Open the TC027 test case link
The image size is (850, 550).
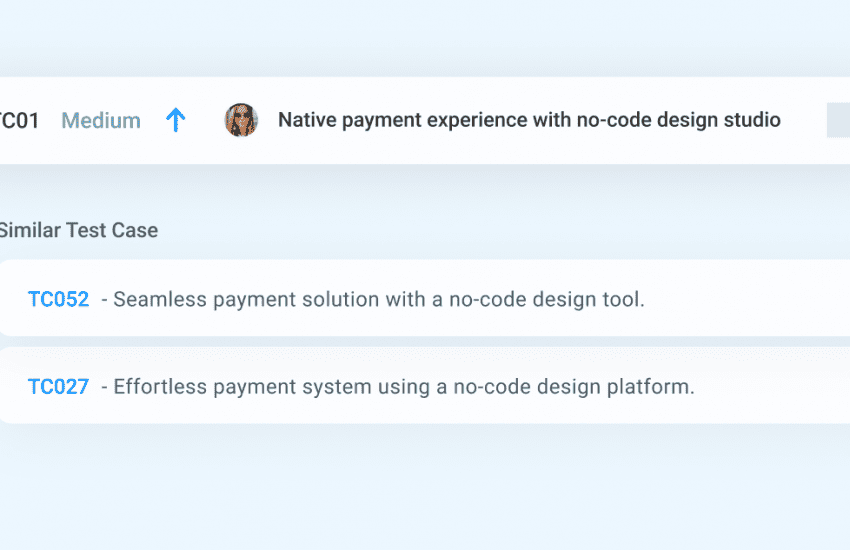point(59,387)
